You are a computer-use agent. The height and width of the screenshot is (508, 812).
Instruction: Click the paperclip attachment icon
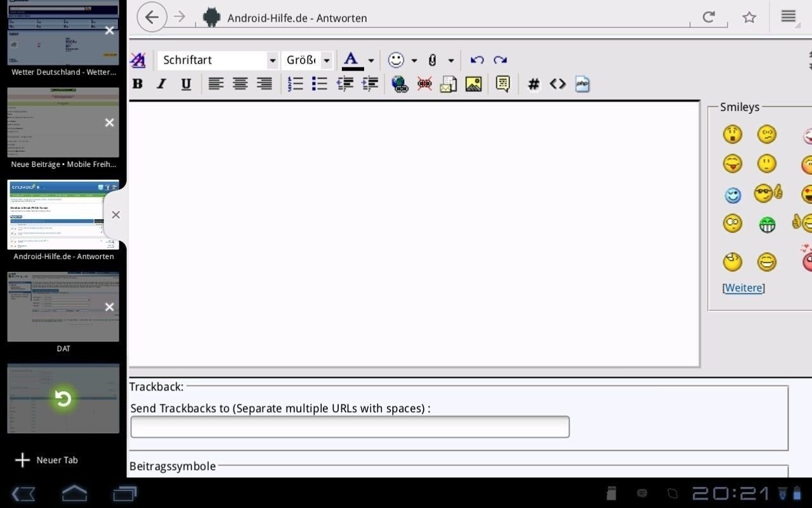pos(433,60)
